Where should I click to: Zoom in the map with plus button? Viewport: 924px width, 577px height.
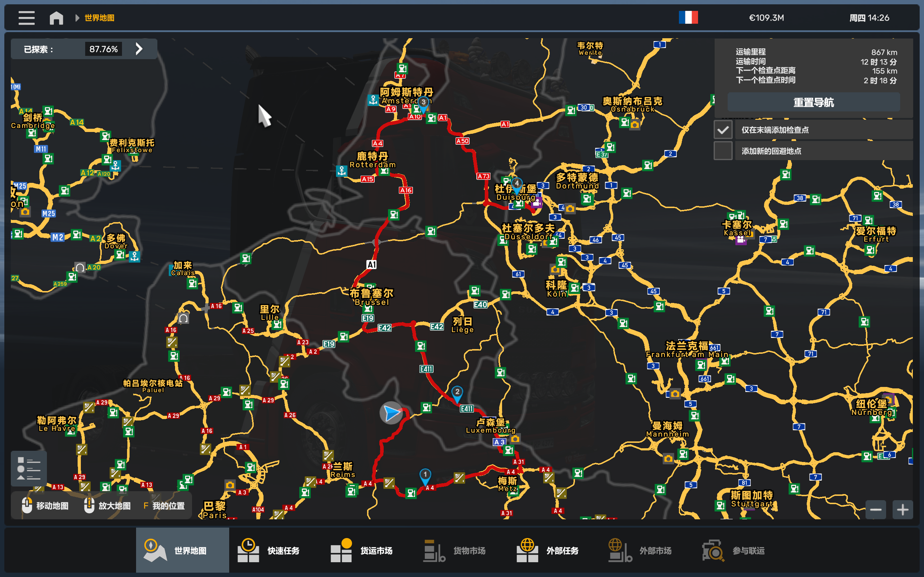[x=903, y=510]
